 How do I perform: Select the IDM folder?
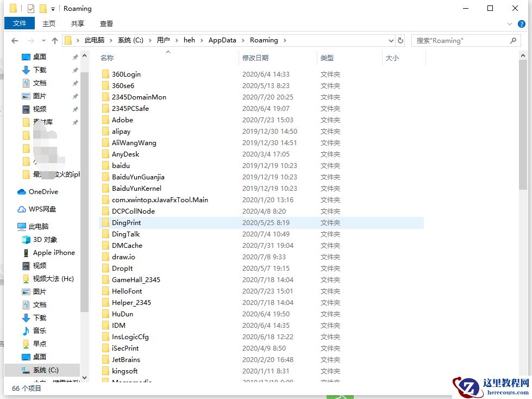pos(118,326)
